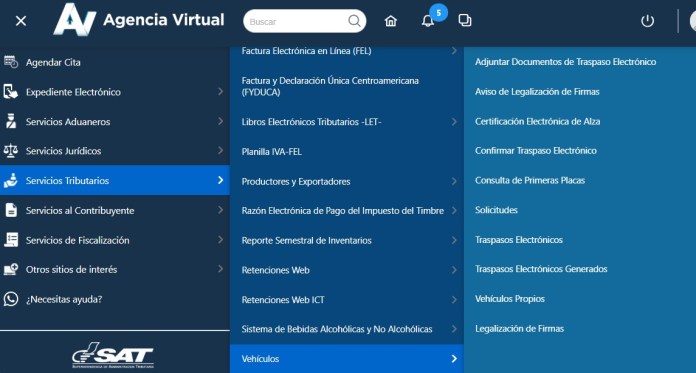The image size is (696, 373).
Task: Click the Otros sitios de interés icon
Action: pos(11,269)
